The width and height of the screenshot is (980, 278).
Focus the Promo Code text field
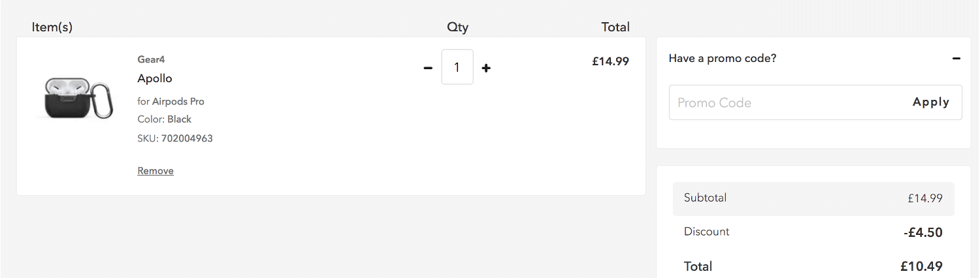click(x=784, y=102)
